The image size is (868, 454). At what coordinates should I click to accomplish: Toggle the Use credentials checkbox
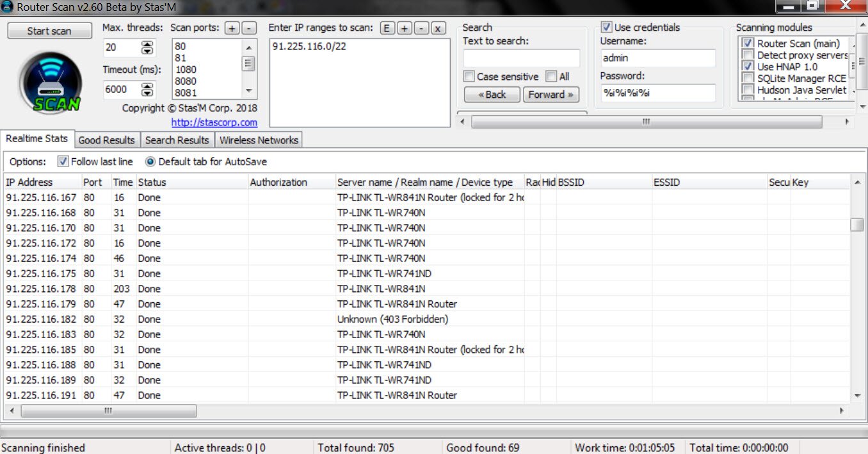(x=606, y=28)
